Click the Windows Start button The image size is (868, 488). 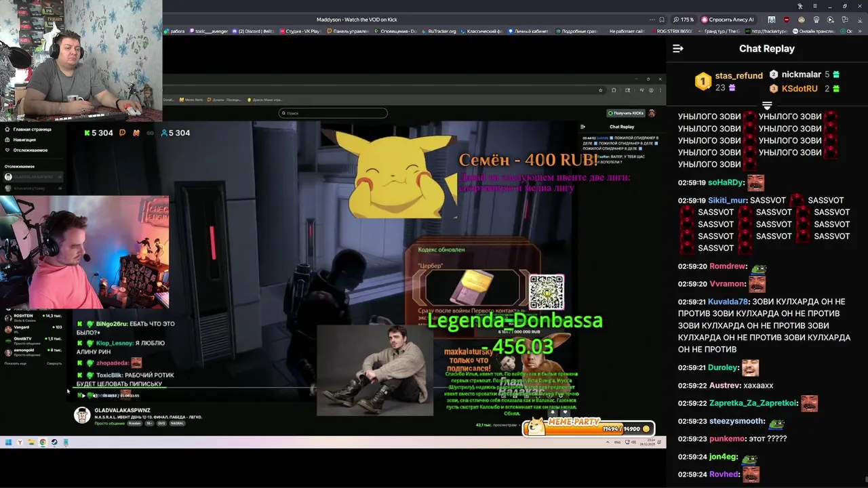coord(8,442)
